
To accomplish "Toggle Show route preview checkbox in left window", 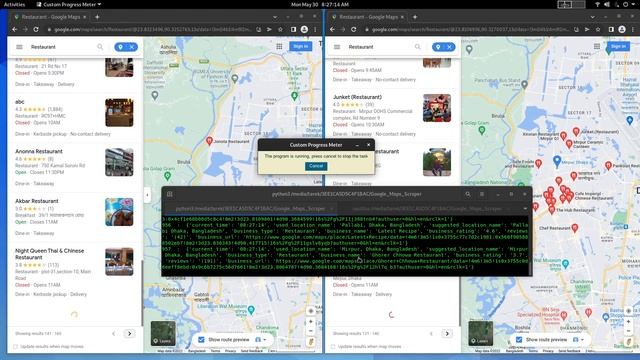I will coord(201,340).
